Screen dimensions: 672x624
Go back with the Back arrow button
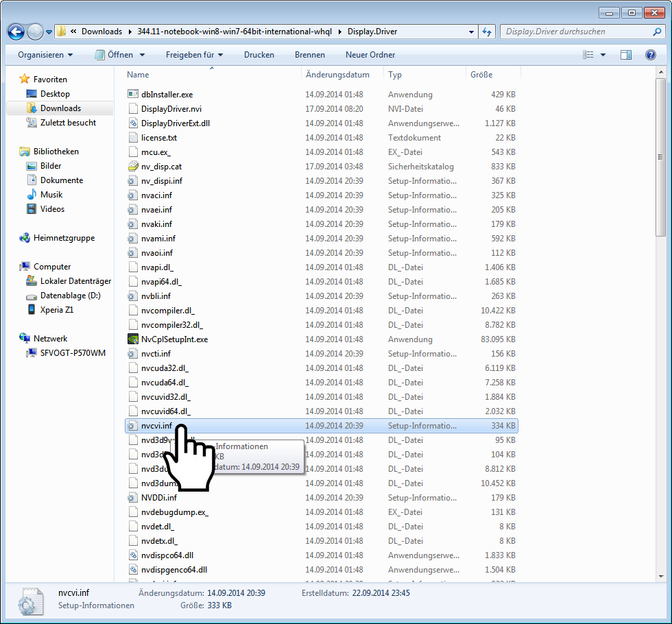pyautogui.click(x=16, y=32)
